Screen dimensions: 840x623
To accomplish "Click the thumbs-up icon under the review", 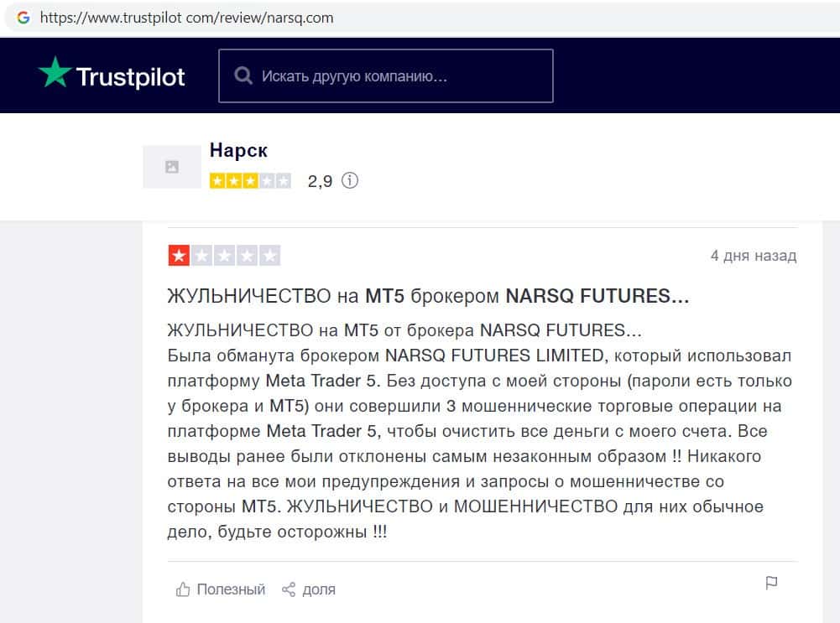I will 183,589.
